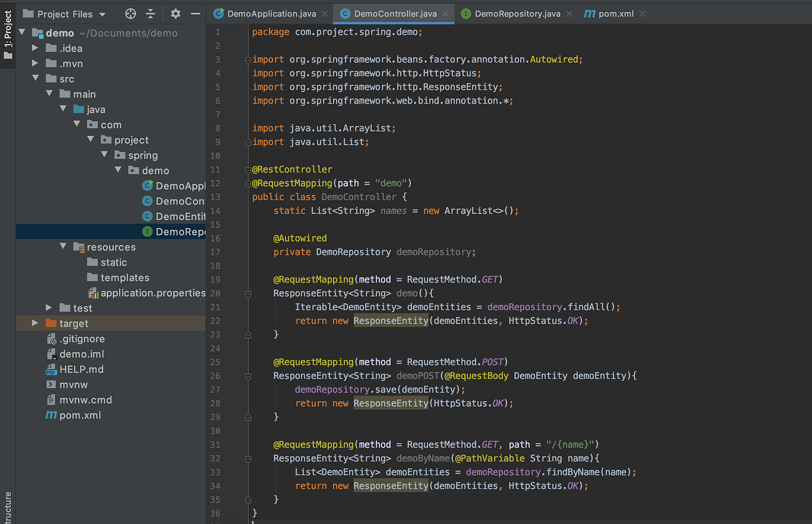Open the Project panel options gear

pos(175,13)
